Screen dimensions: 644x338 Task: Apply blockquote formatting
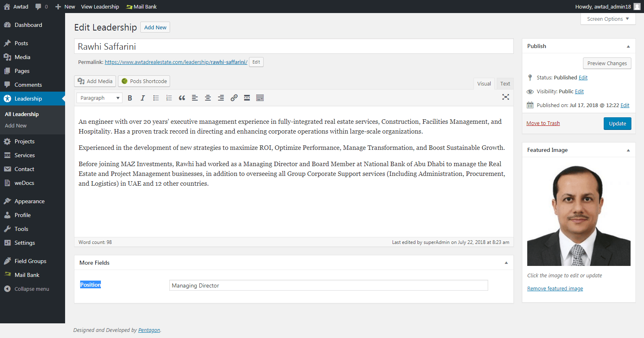182,98
